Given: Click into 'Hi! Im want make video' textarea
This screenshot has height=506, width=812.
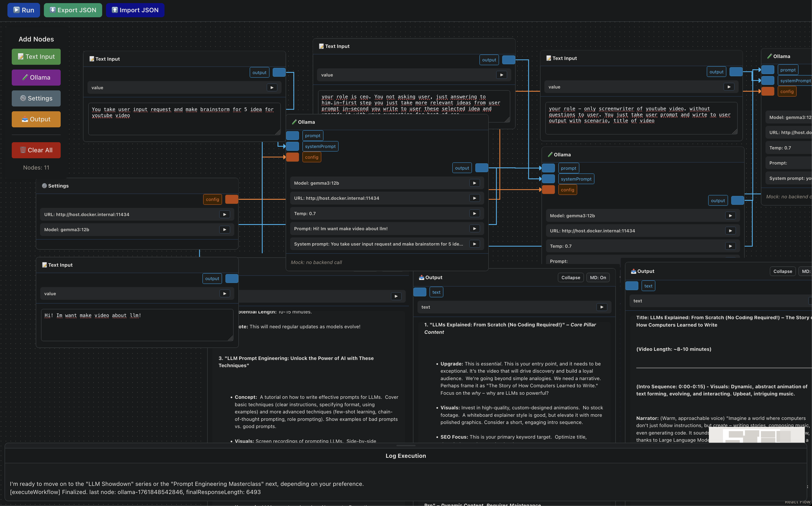Looking at the screenshot, I should point(137,325).
